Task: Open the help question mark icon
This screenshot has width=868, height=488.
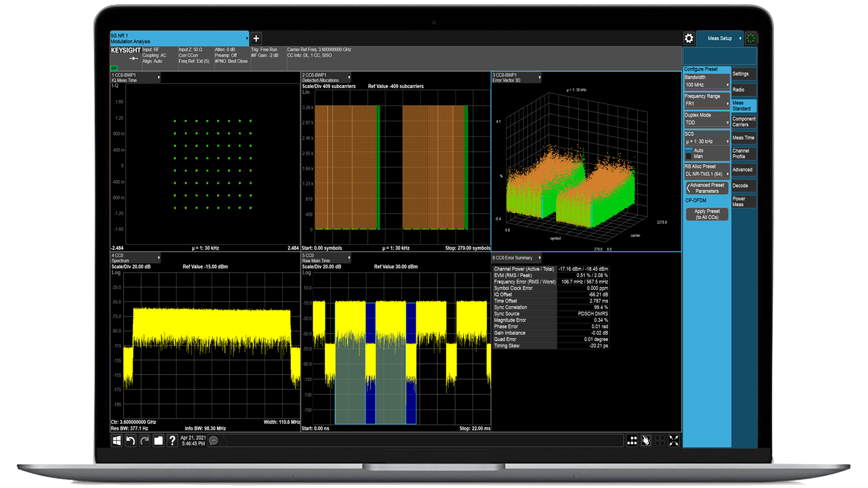Action: click(x=172, y=441)
